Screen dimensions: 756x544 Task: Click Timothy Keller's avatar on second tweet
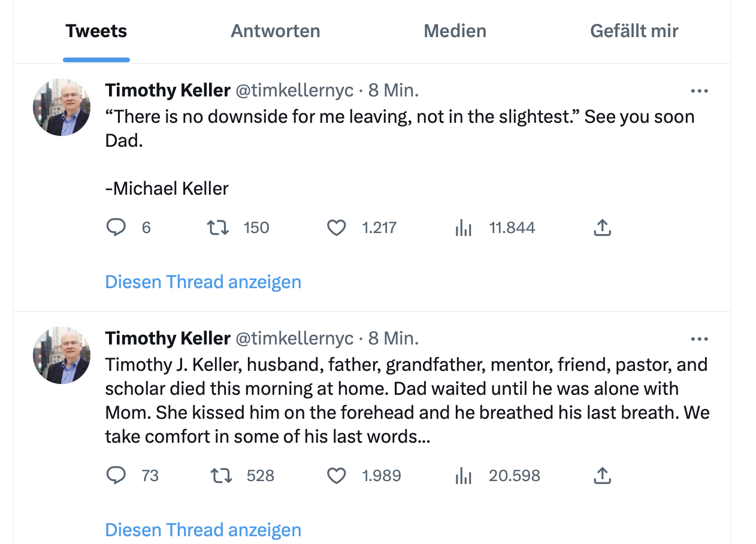(62, 355)
